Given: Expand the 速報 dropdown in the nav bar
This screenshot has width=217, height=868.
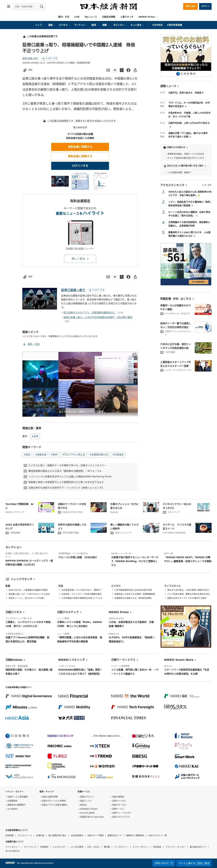Looking at the screenshot, I should pyautogui.click(x=51, y=25).
